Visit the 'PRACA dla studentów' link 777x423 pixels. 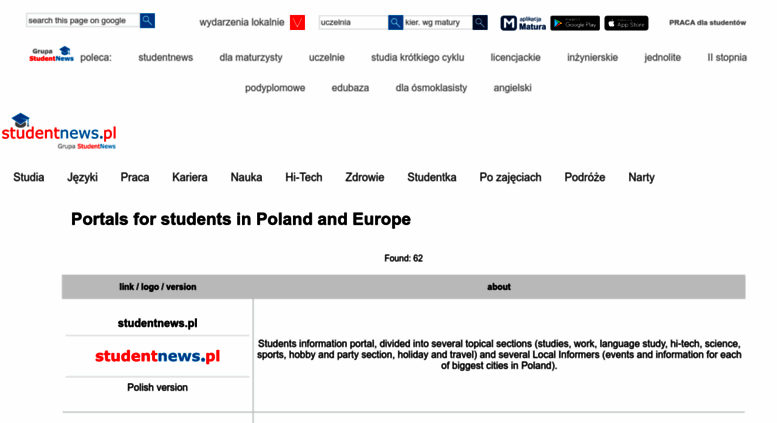707,23
